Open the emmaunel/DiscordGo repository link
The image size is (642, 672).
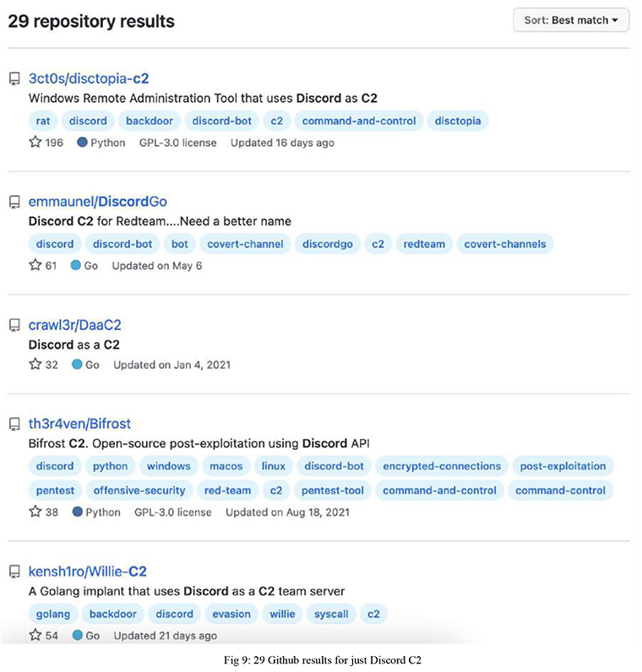98,202
